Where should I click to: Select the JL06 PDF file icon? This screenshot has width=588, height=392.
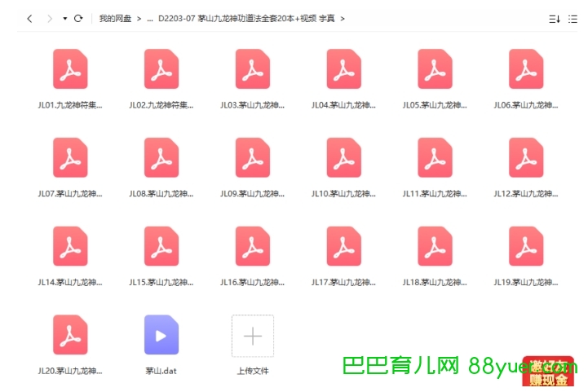tap(526, 69)
